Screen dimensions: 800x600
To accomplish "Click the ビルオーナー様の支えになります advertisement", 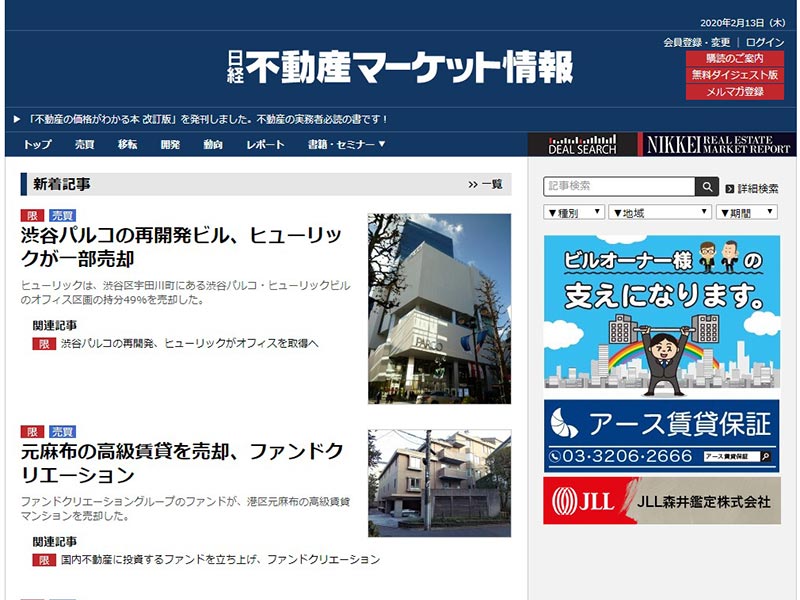I will pos(662,317).
